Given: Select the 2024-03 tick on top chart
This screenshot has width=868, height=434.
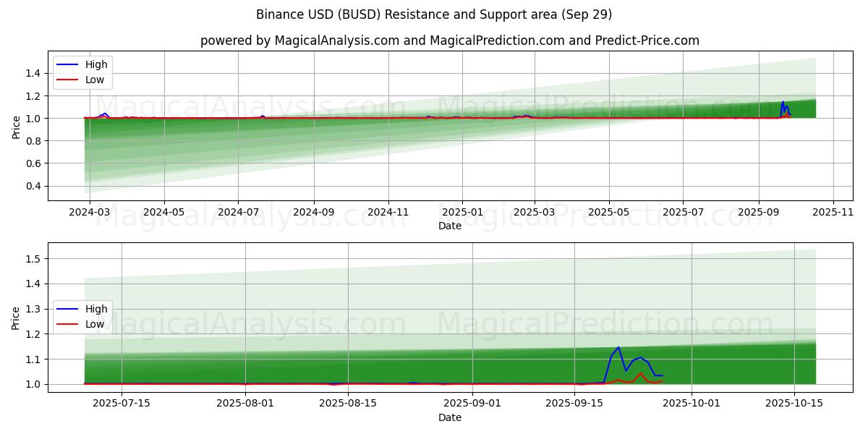Looking at the screenshot, I should [x=90, y=212].
